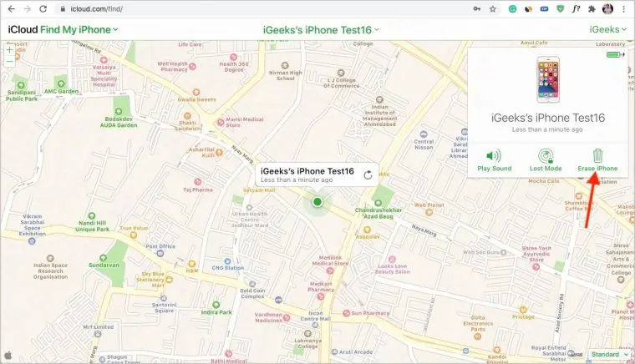
Task: Click the Play Sound speaker icon
Action: 494,156
